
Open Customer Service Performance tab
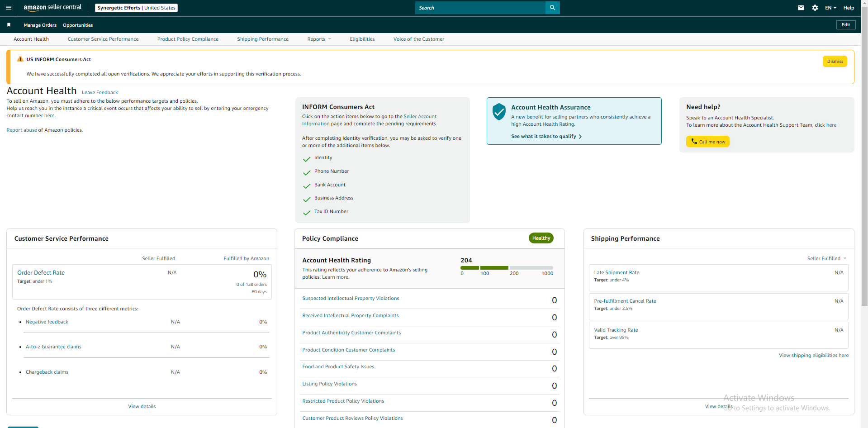click(103, 39)
